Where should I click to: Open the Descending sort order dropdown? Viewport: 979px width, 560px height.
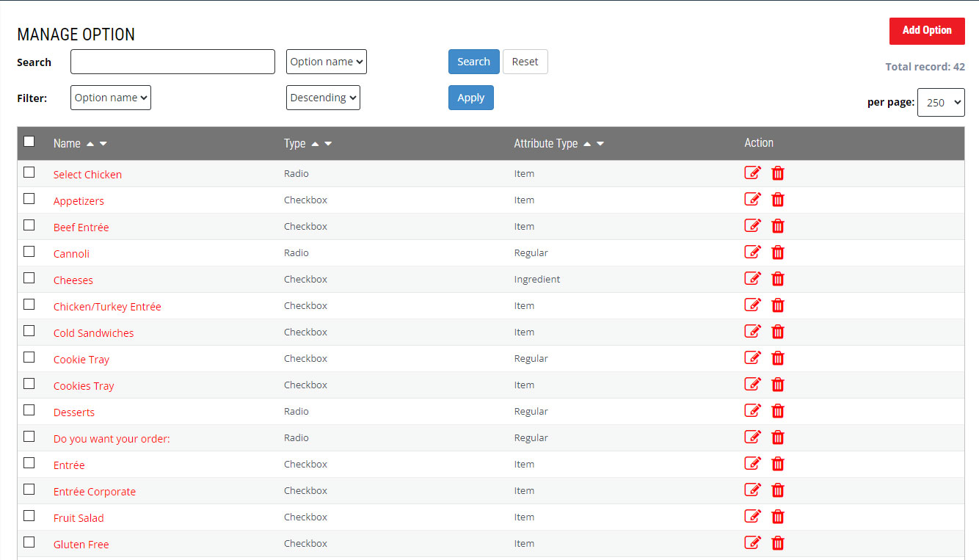coord(323,98)
